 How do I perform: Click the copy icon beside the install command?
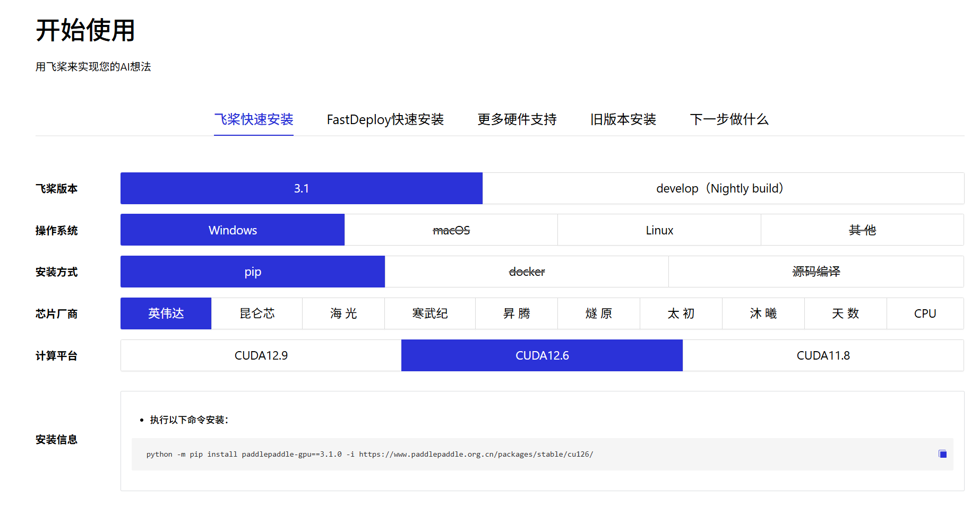942,454
